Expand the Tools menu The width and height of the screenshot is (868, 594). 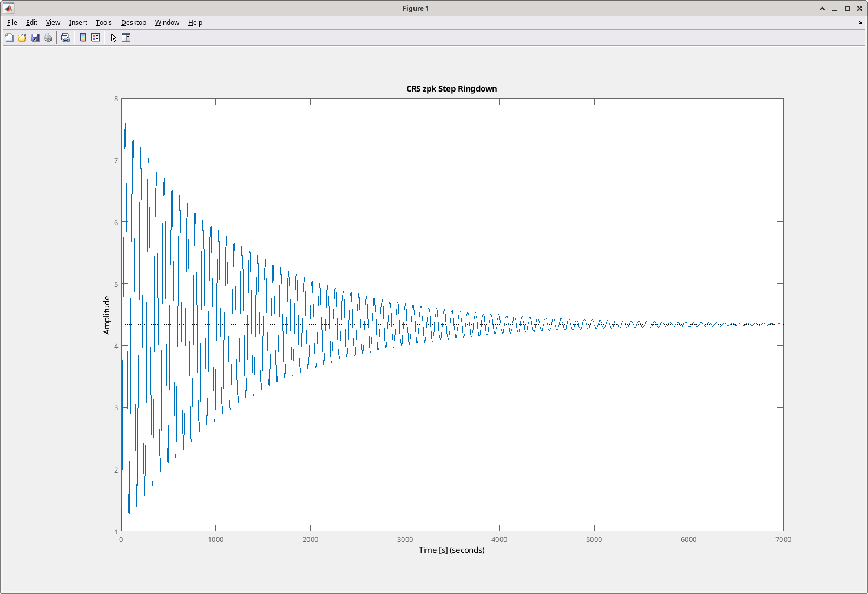[x=104, y=22]
